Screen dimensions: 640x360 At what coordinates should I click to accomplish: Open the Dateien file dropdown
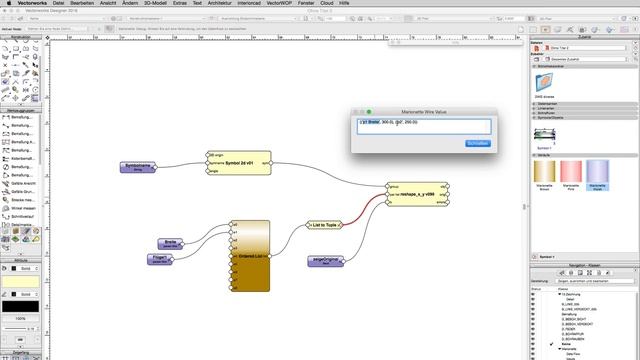pos(585,48)
